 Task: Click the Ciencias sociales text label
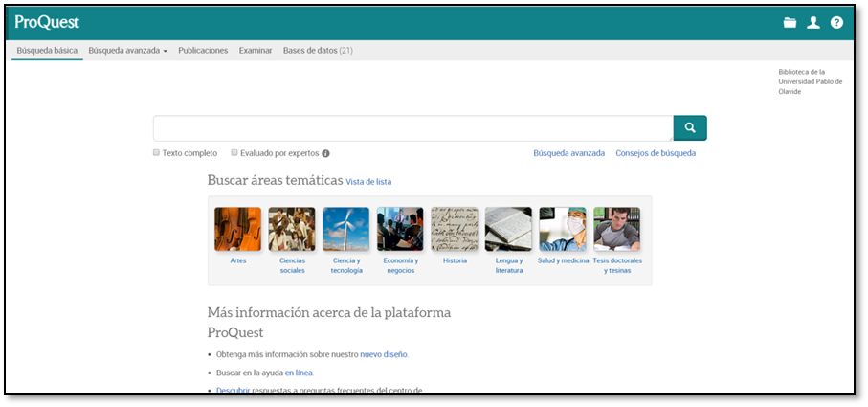click(292, 266)
